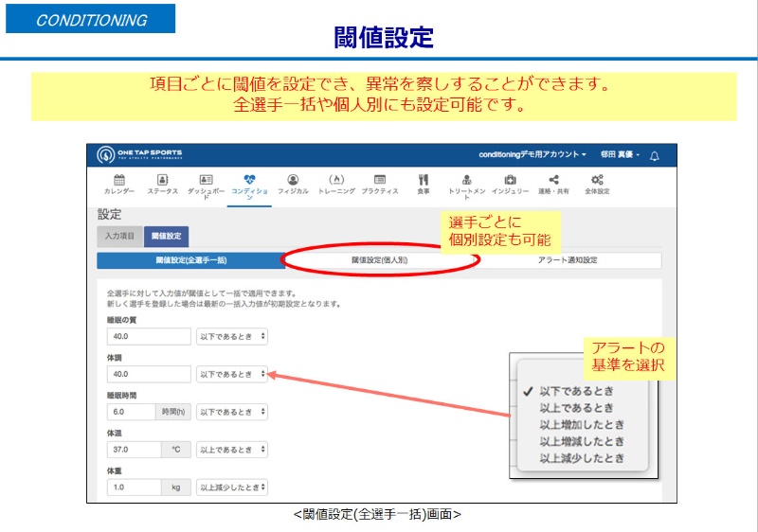
Task: Open the 連絡・共有 share icon
Action: pyautogui.click(x=553, y=180)
